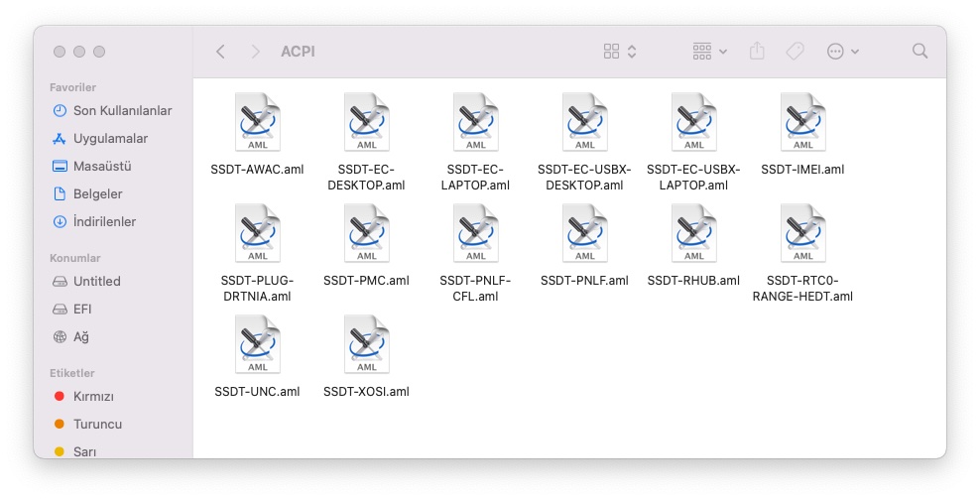Select the SSDT-EC-DESKTOP.aml file icon
980x500 pixels.
pos(367,122)
